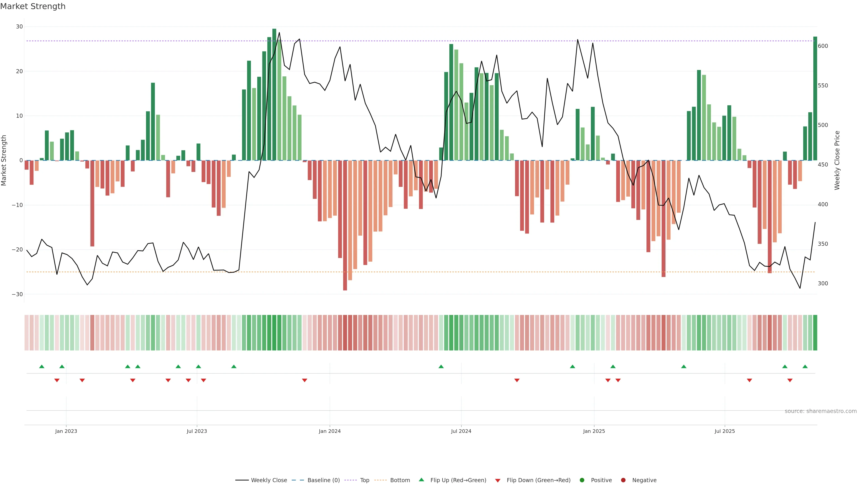The height and width of the screenshot is (488, 868).
Task: Click the rightmost green flip-up triangle marker
Action: 805,366
